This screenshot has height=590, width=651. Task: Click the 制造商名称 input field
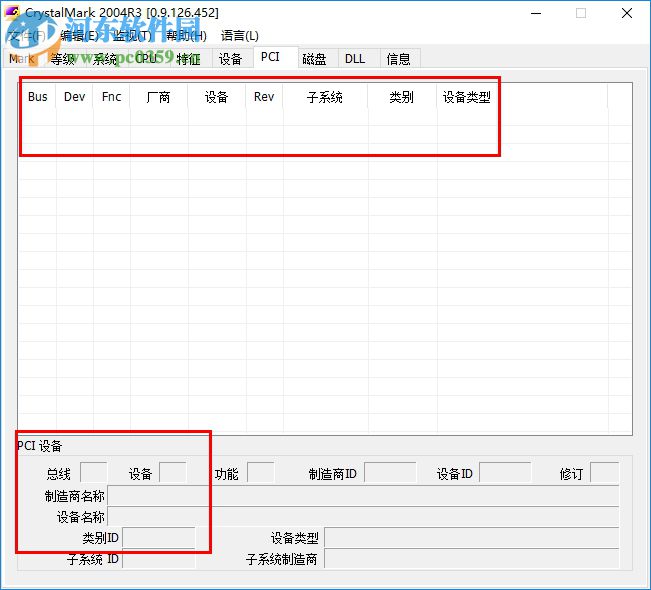click(363, 495)
